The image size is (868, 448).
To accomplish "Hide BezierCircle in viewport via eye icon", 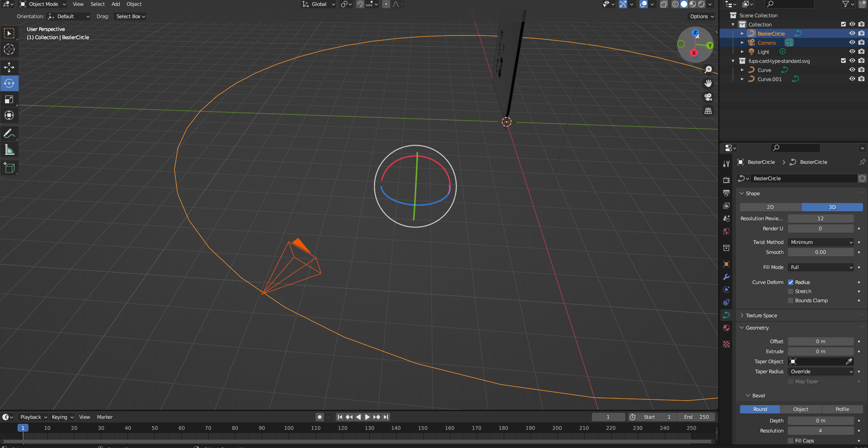I will click(852, 33).
